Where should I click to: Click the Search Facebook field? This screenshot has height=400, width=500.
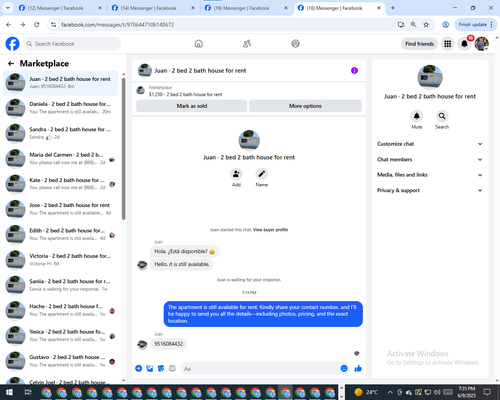[72, 44]
